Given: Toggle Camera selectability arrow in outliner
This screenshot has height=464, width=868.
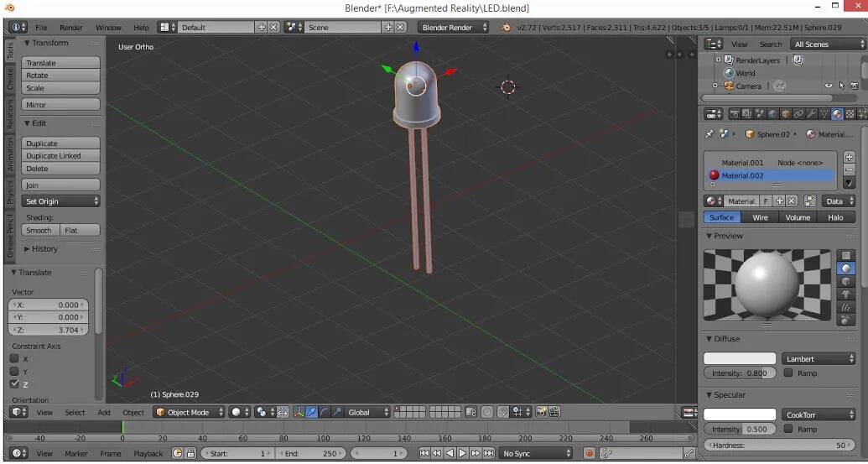Looking at the screenshot, I should 841,86.
